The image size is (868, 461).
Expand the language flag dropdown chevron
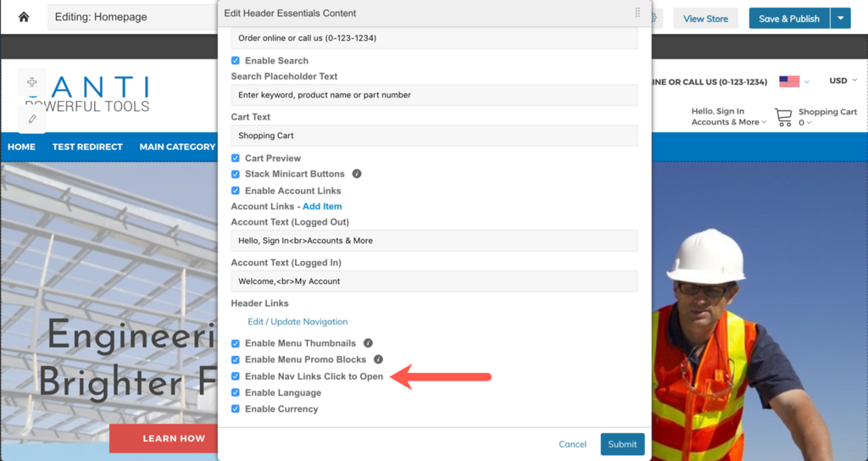807,82
